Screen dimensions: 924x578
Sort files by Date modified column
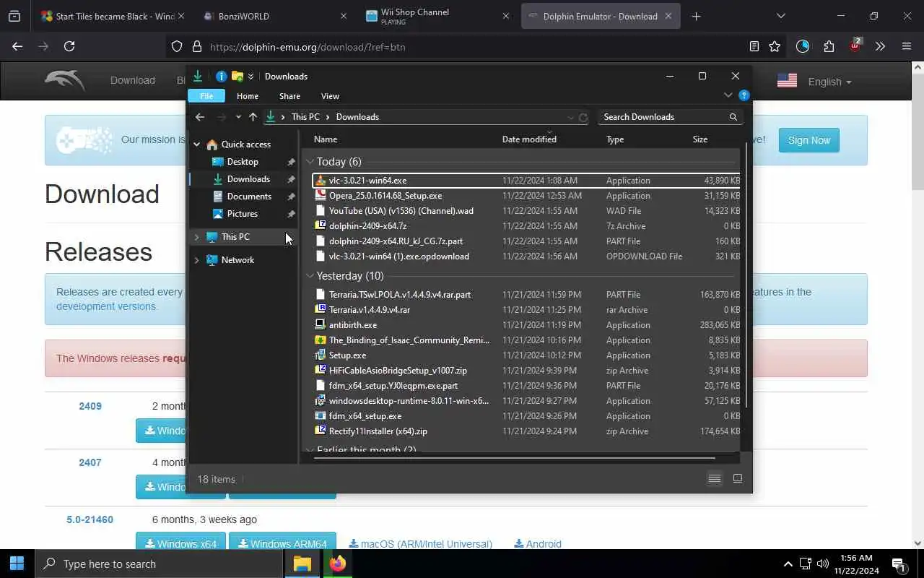[529, 139]
